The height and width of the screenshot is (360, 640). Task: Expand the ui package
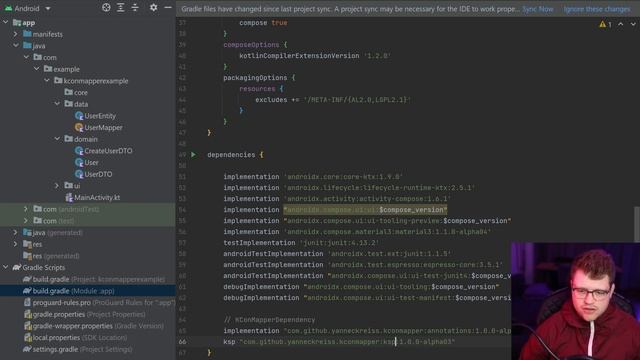point(57,186)
